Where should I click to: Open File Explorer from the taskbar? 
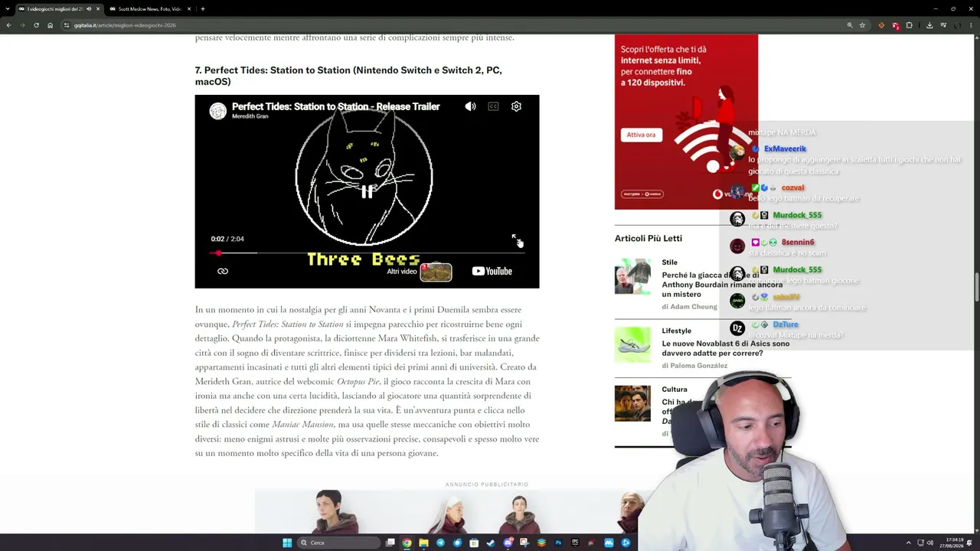(x=423, y=543)
